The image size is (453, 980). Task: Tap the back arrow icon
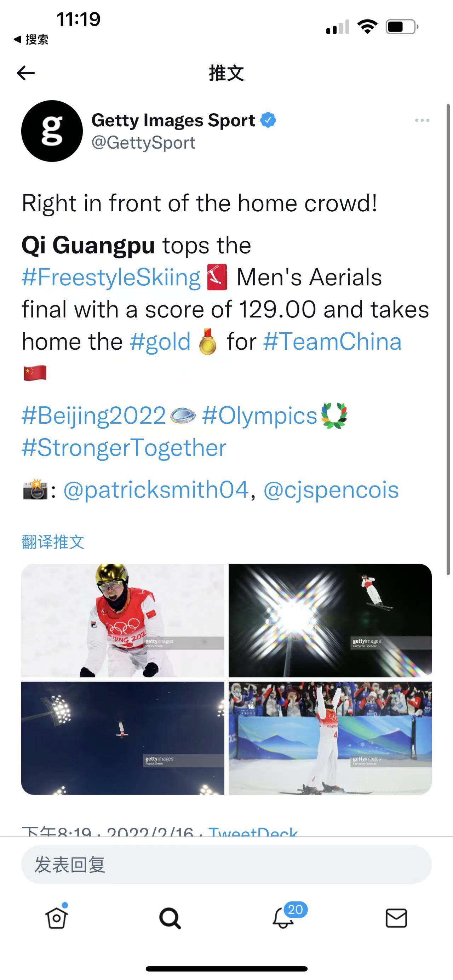coord(26,73)
